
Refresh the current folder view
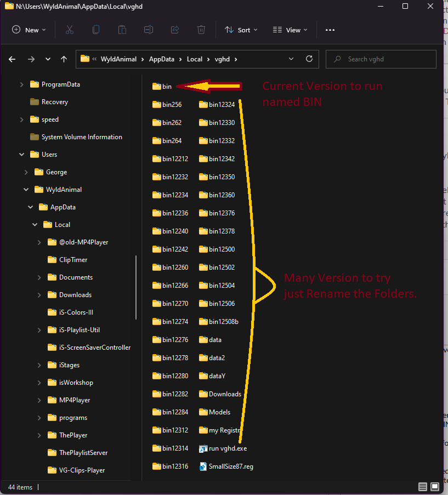(309, 59)
